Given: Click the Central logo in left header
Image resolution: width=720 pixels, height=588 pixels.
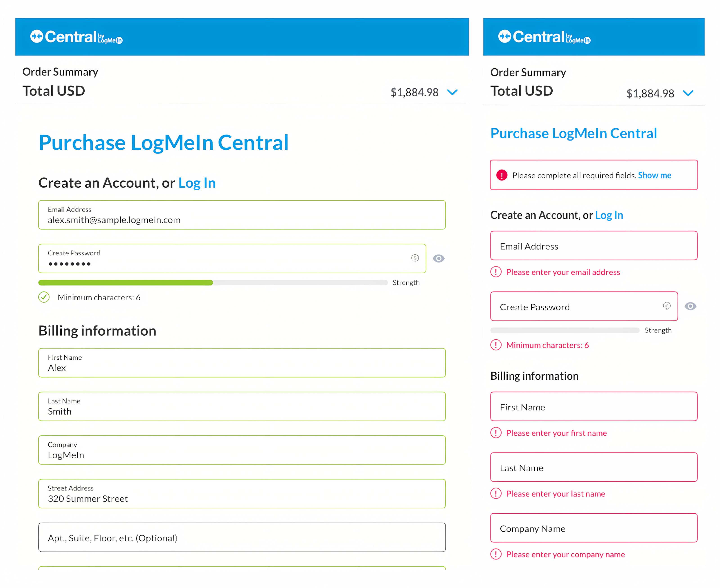Looking at the screenshot, I should point(76,37).
